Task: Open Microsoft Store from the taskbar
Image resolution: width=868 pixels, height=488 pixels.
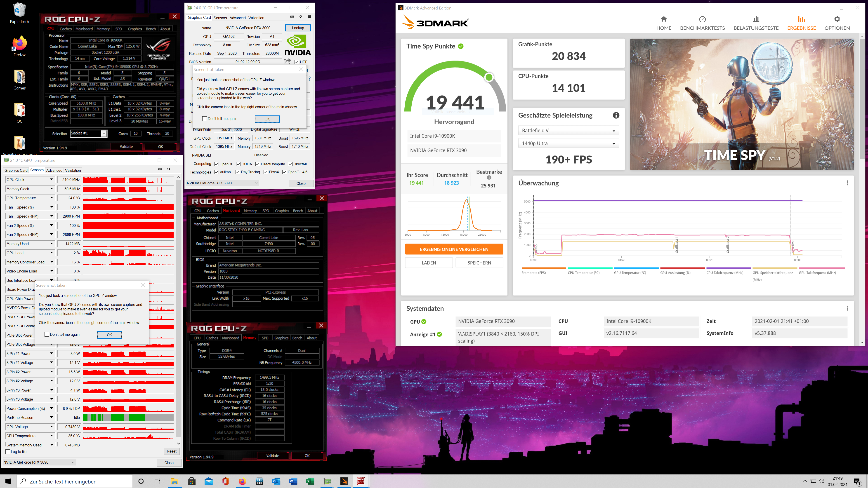Action: (191, 481)
